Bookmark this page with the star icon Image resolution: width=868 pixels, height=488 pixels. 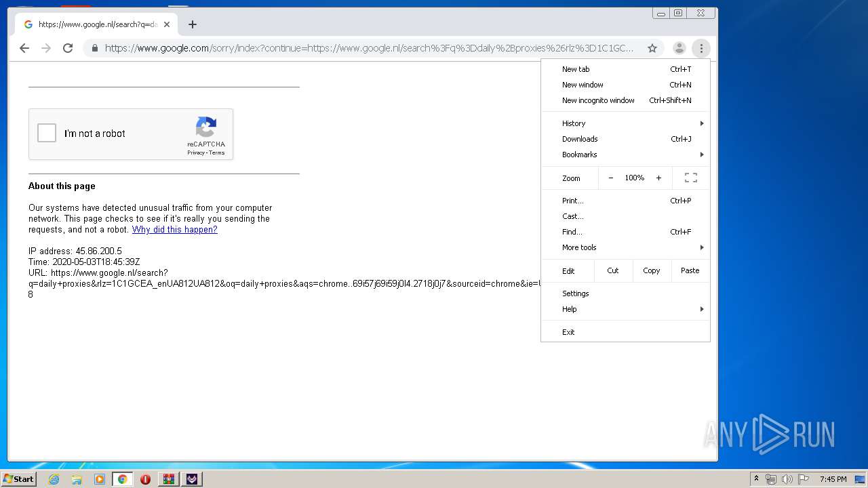pyautogui.click(x=652, y=48)
